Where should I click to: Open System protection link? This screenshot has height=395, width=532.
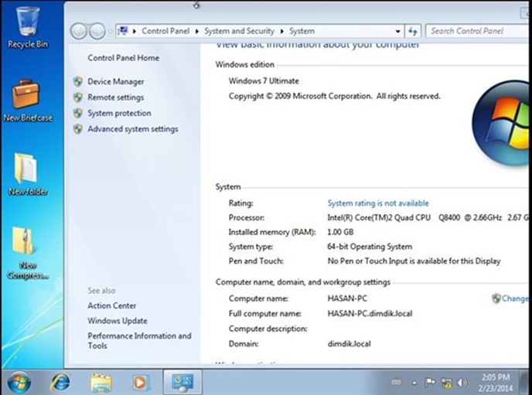119,113
